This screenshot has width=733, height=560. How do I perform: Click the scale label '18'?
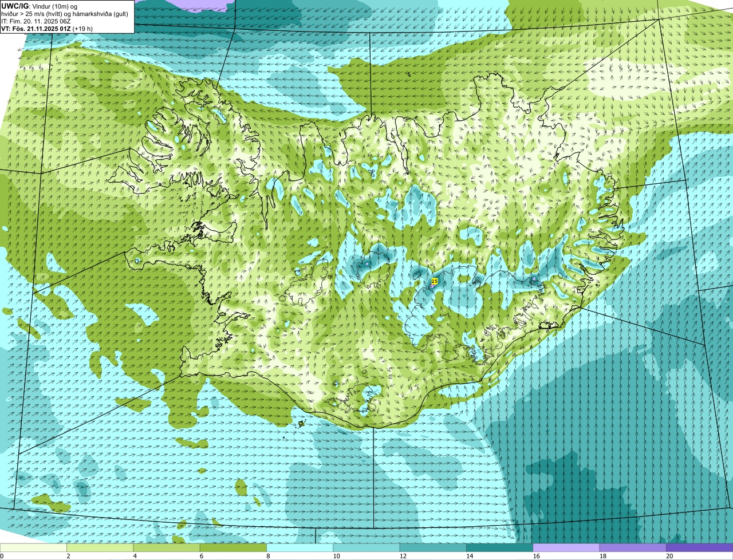pos(603,556)
